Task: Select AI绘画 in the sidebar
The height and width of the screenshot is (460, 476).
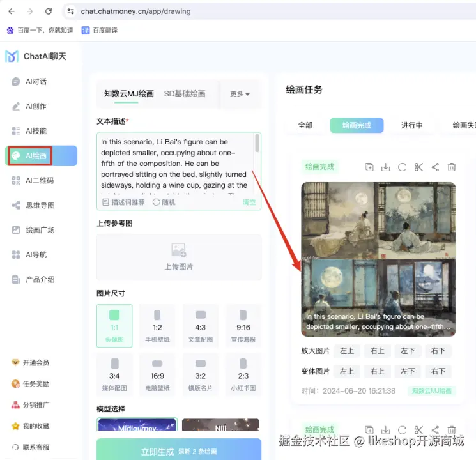Action: pyautogui.click(x=42, y=156)
